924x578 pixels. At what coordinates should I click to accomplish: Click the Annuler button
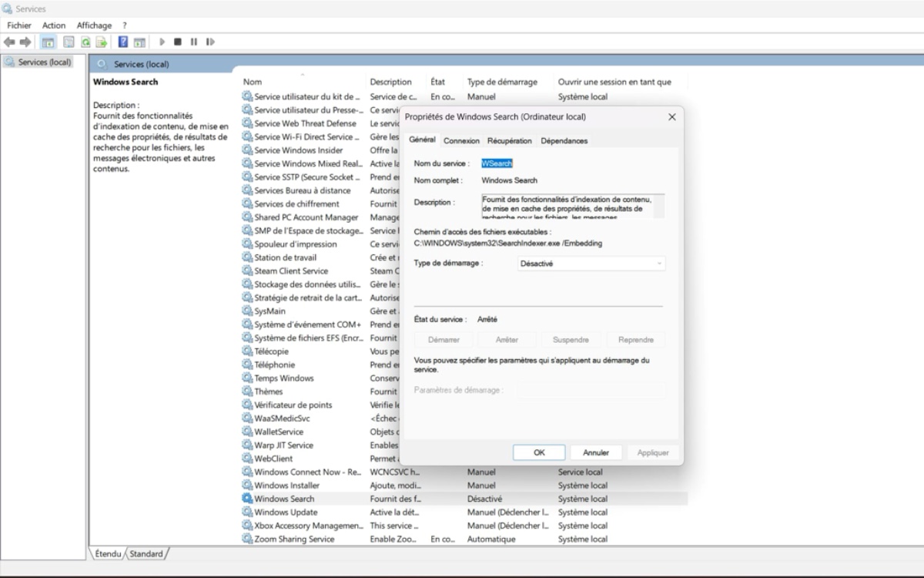click(x=597, y=452)
